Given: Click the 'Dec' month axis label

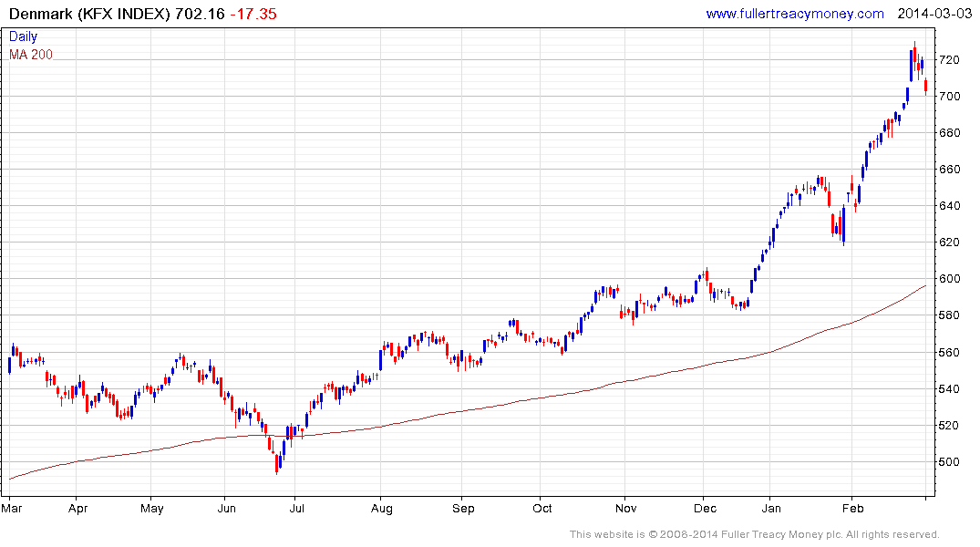Looking at the screenshot, I should 705,508.
